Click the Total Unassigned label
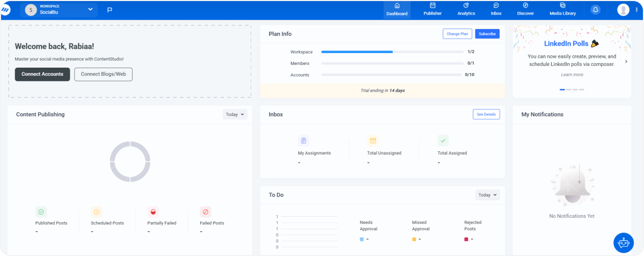 pos(384,153)
